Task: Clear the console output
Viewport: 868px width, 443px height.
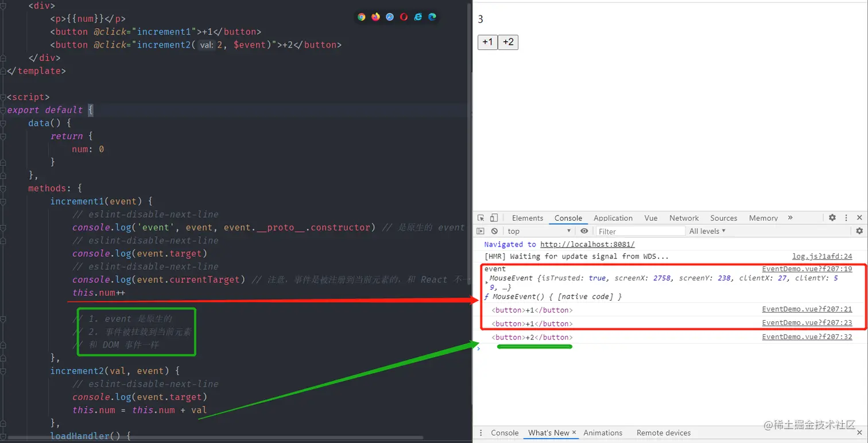Action: [x=494, y=231]
